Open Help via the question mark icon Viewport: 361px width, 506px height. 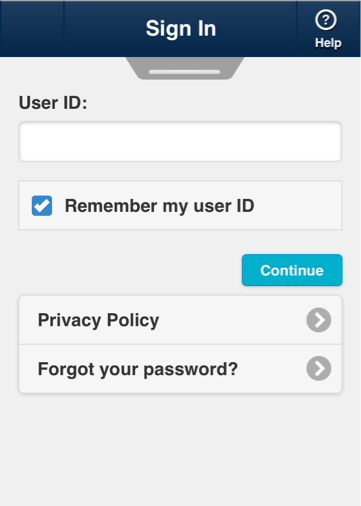click(x=326, y=20)
